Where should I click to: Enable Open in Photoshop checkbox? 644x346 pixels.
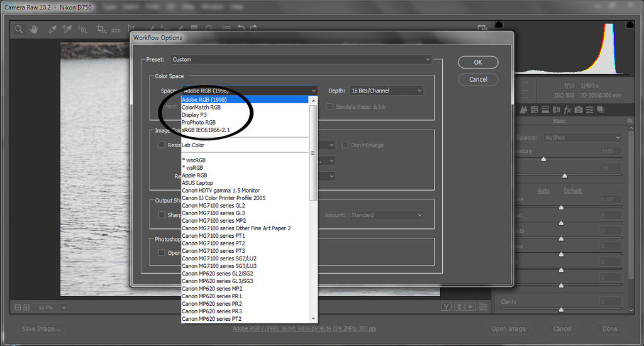click(x=162, y=253)
